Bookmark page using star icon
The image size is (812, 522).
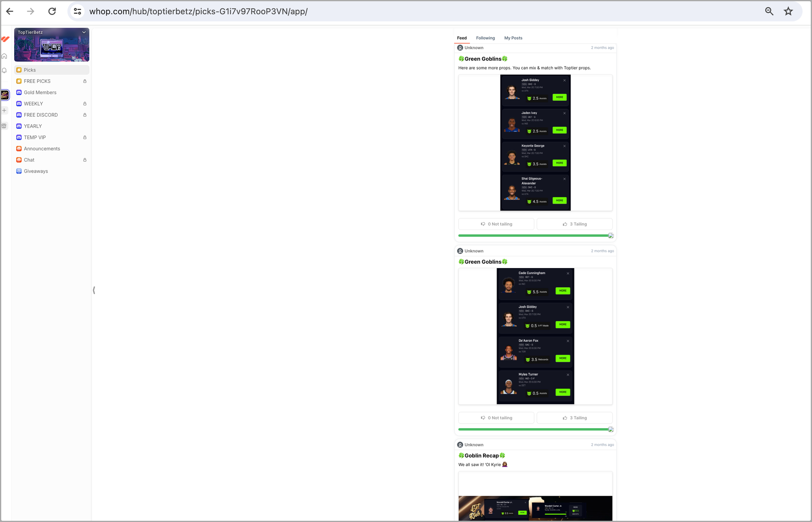pos(788,11)
